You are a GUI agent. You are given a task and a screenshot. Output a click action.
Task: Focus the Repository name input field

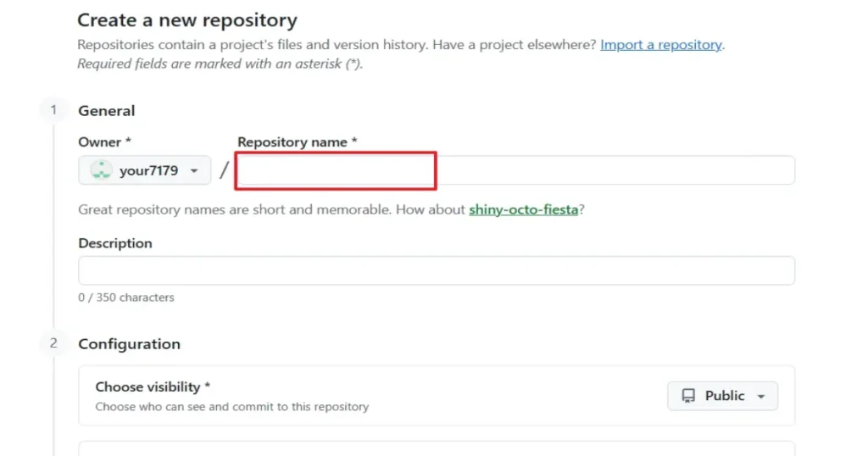click(516, 170)
